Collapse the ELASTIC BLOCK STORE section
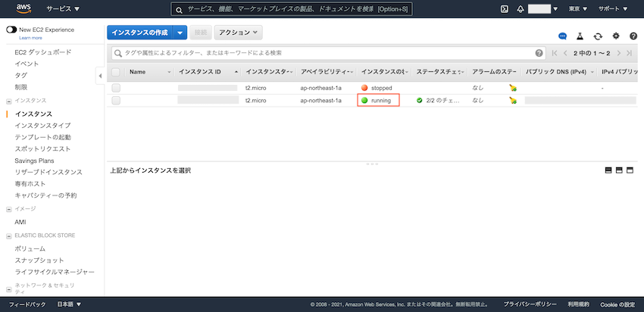This screenshot has width=644, height=312. pyautogui.click(x=9, y=236)
